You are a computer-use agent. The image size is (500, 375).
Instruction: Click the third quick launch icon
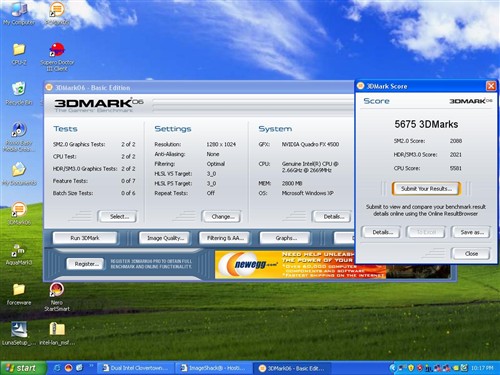pyautogui.click(x=79, y=368)
